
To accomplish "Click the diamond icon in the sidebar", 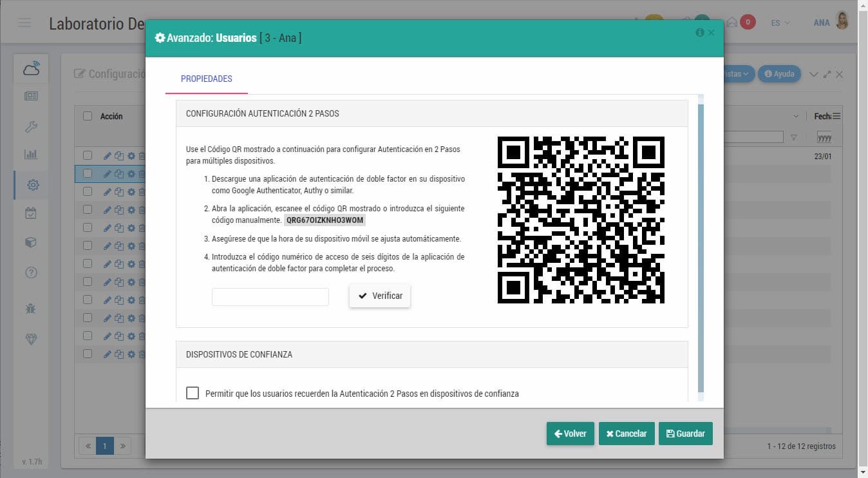I will coord(32,339).
